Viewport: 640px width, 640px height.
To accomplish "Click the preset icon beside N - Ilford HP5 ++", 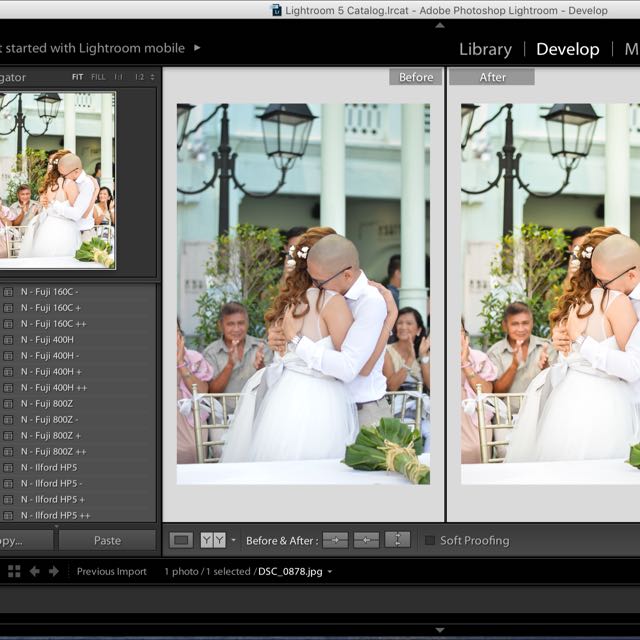I will [8, 516].
